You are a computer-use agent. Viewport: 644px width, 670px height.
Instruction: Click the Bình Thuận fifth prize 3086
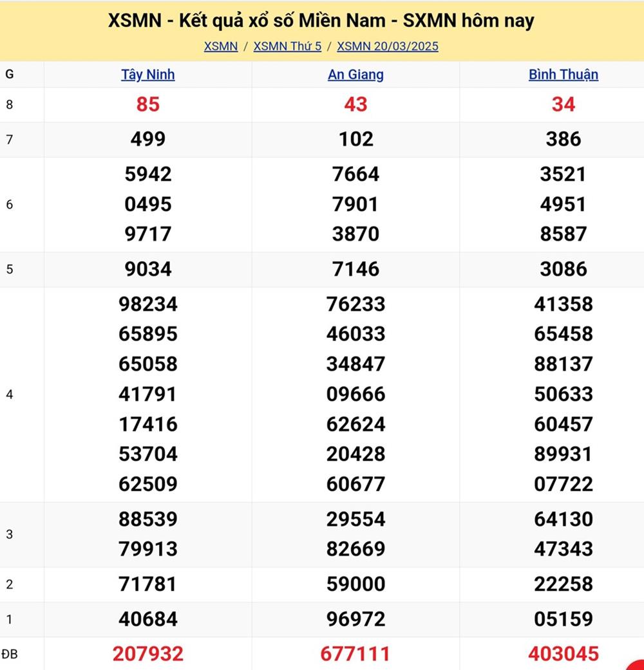point(563,269)
